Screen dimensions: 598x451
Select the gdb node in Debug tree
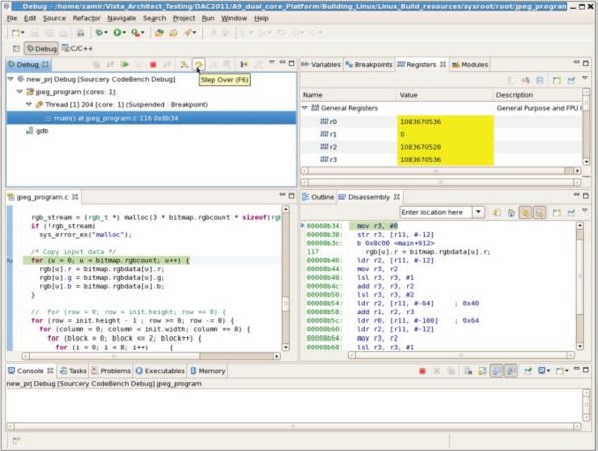[x=37, y=131]
